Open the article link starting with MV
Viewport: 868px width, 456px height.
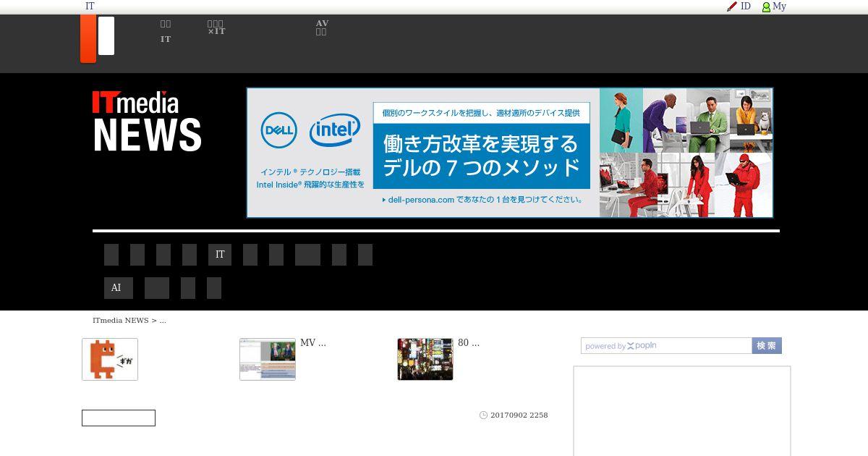coord(313,343)
